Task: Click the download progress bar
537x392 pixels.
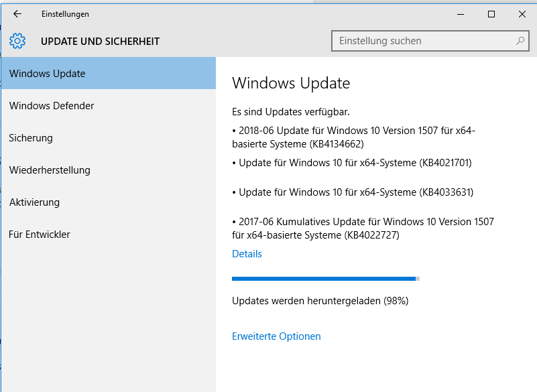Action: click(326, 279)
